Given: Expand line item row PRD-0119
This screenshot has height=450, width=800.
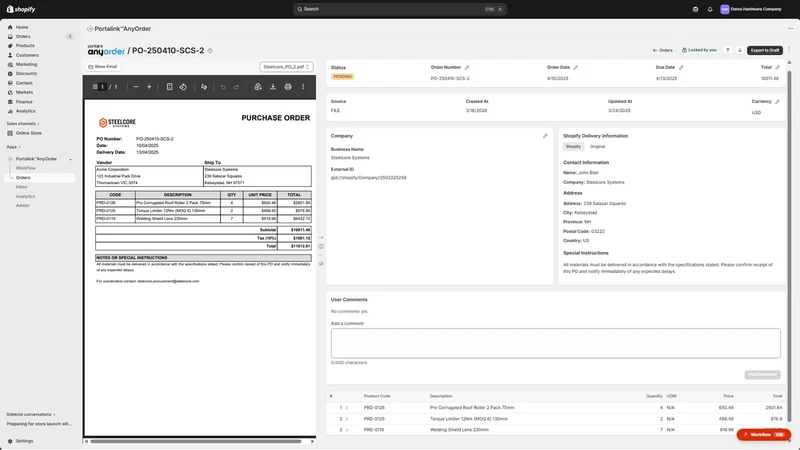Looking at the screenshot, I should (x=346, y=430).
